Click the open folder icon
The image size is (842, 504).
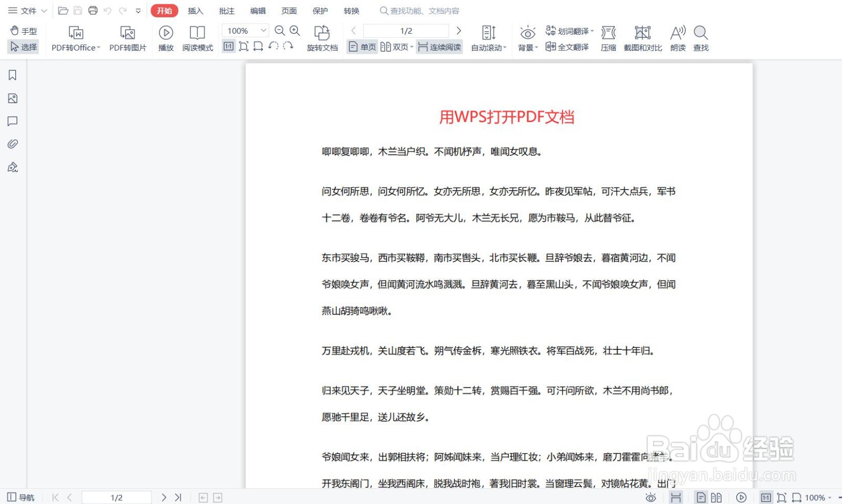[63, 11]
